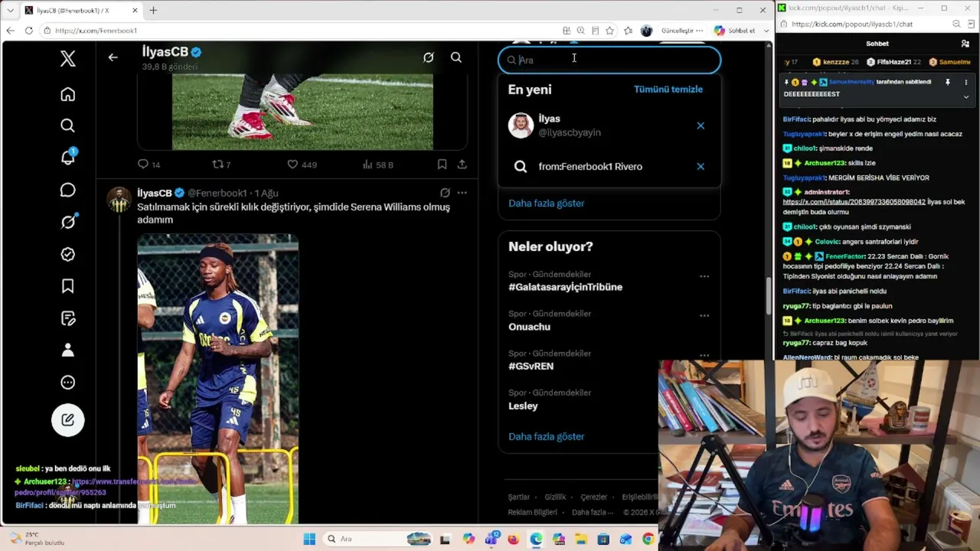Image resolution: width=980 pixels, height=551 pixels.
Task: Expand the pinned message in Kick chat
Action: (965, 97)
